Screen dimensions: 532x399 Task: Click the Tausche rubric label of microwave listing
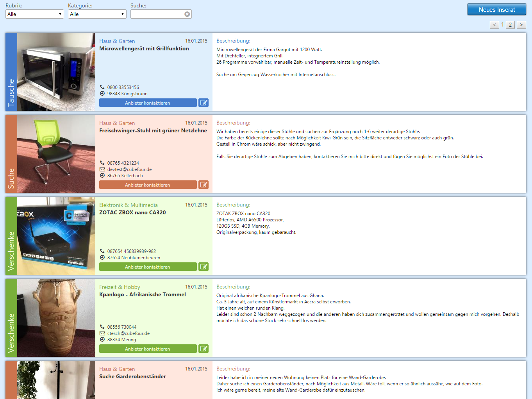(x=11, y=93)
